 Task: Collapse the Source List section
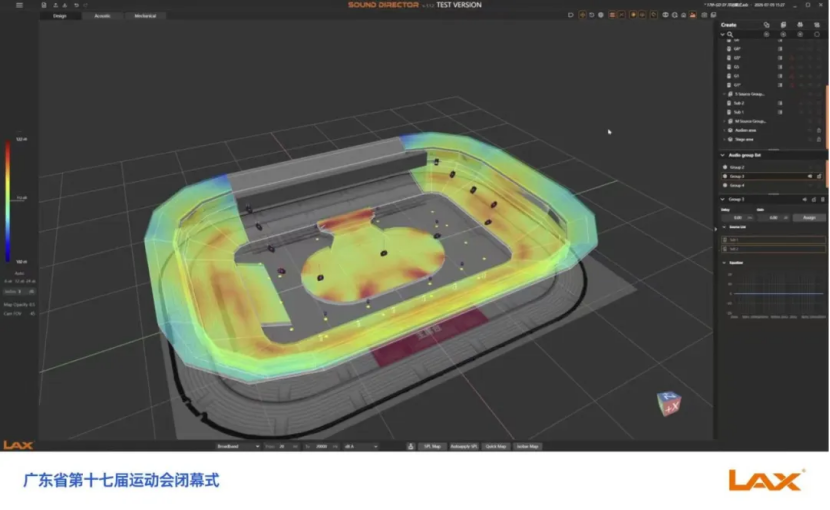pos(724,227)
